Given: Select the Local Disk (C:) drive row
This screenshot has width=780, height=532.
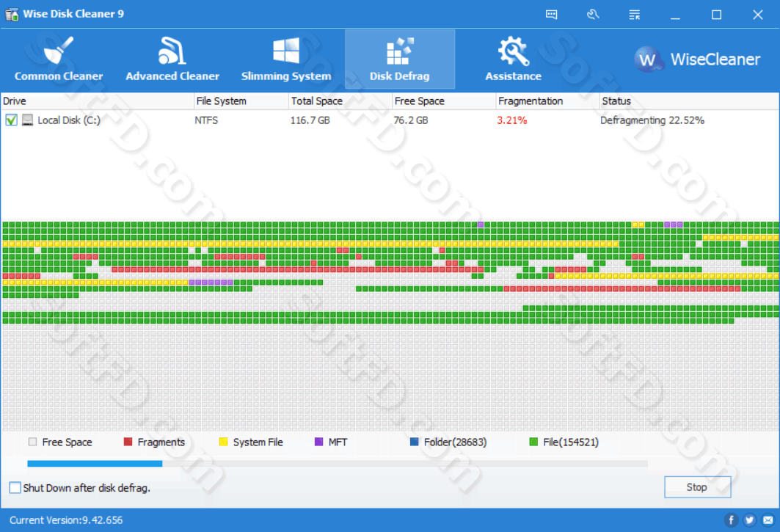Looking at the screenshot, I should tap(390, 120).
